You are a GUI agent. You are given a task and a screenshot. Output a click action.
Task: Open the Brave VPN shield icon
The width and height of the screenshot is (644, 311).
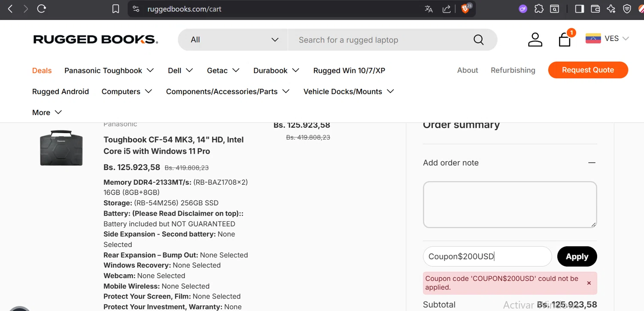coord(627,9)
